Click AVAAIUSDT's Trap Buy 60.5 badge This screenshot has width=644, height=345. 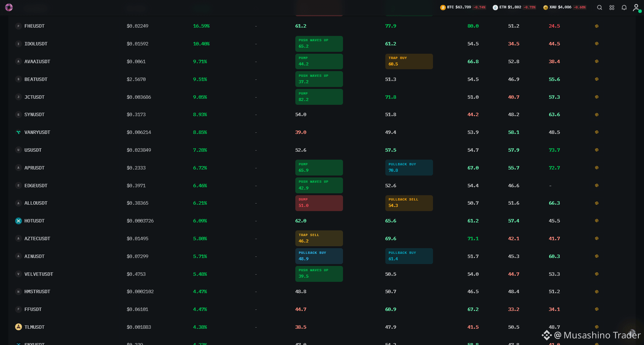(409, 61)
